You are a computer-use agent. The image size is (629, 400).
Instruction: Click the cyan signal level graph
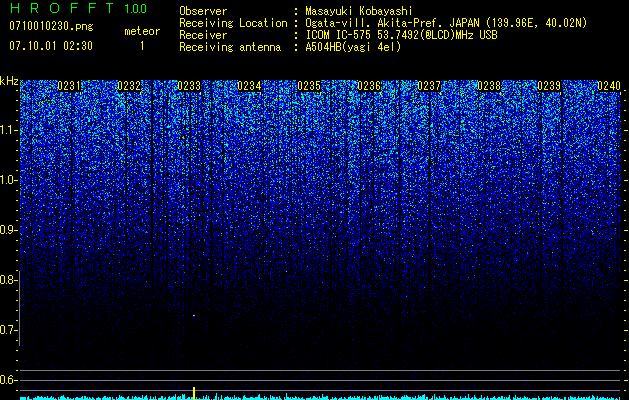click(320, 398)
